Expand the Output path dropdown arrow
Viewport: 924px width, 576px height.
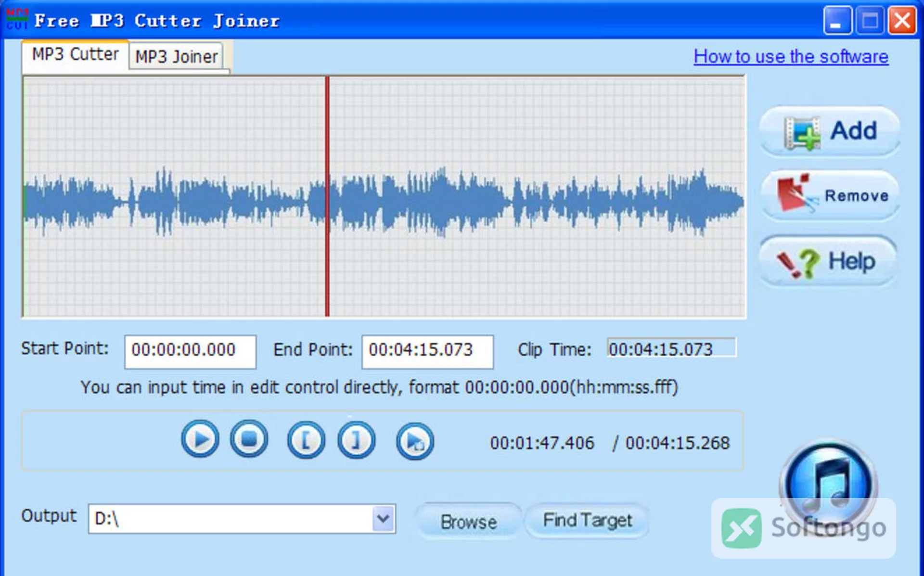point(383,519)
